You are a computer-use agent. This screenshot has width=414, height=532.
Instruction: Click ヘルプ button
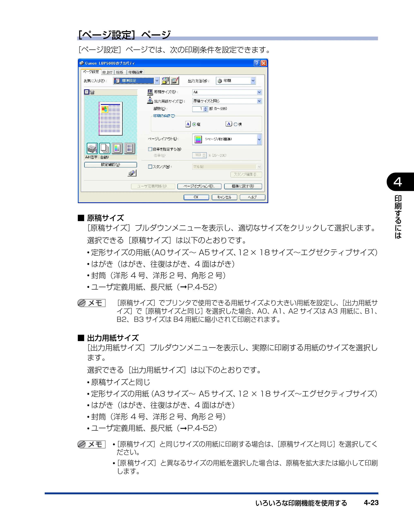point(252,197)
